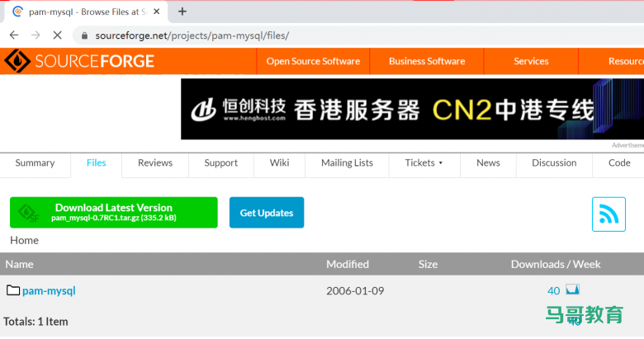Sort by the Modified column header

[x=348, y=264]
